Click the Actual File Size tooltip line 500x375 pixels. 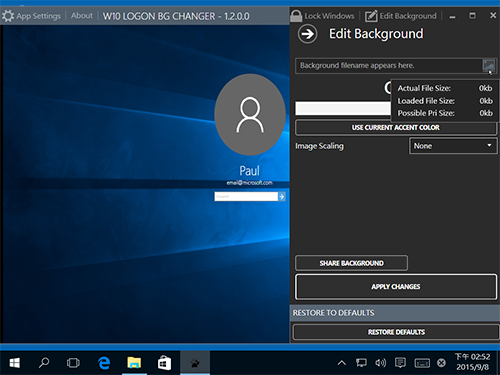[445, 88]
